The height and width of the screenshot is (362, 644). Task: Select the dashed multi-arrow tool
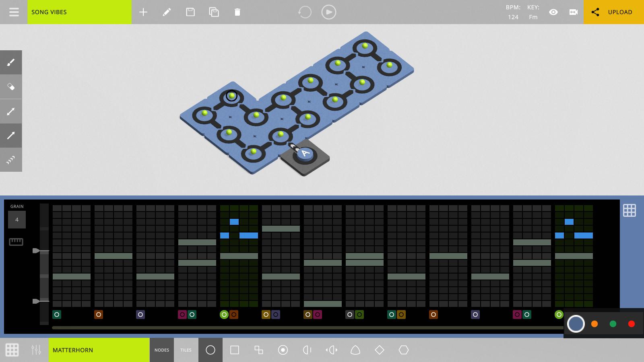(11, 160)
